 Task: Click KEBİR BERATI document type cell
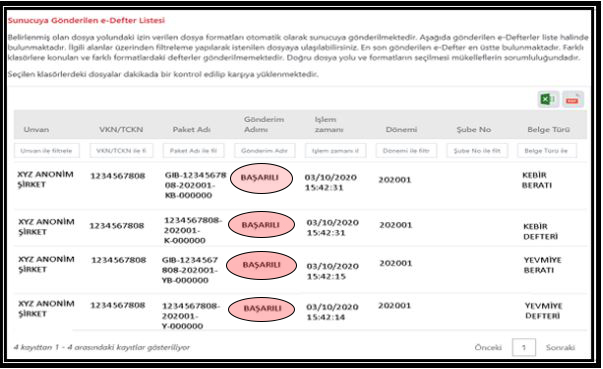click(536, 180)
